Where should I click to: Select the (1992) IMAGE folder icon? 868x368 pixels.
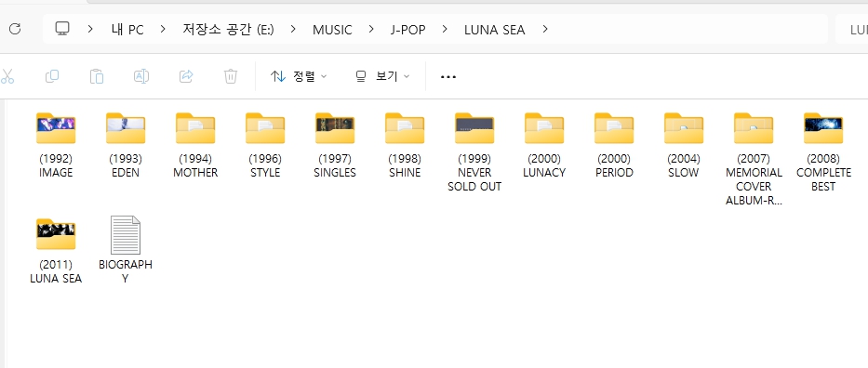pos(56,128)
